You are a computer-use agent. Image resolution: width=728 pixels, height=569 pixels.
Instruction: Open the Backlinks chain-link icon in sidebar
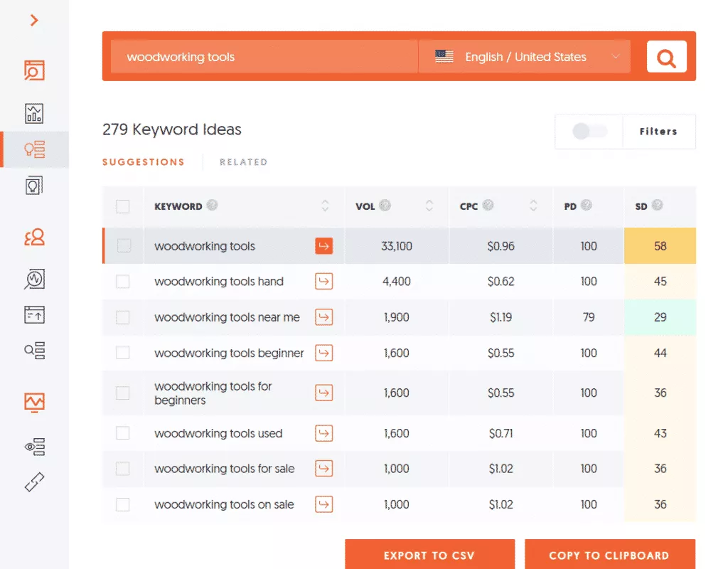pos(34,482)
